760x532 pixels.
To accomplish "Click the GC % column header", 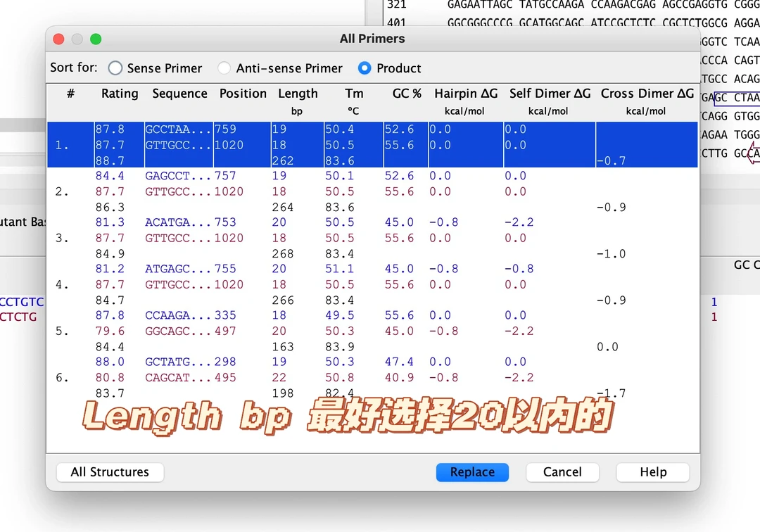I will (x=407, y=94).
